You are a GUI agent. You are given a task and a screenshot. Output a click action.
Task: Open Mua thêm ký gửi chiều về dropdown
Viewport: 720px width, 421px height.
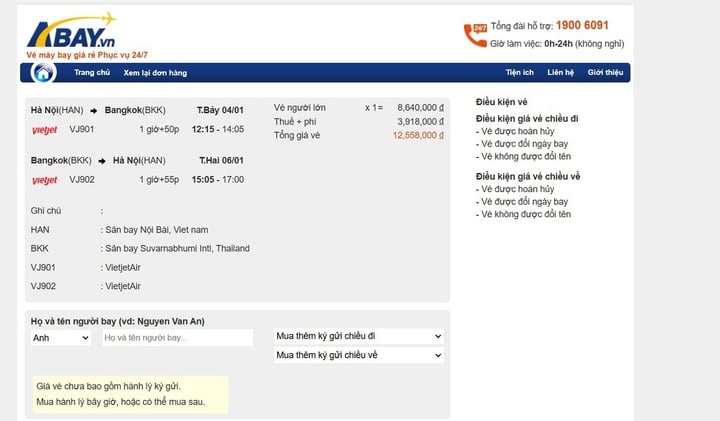pos(358,355)
